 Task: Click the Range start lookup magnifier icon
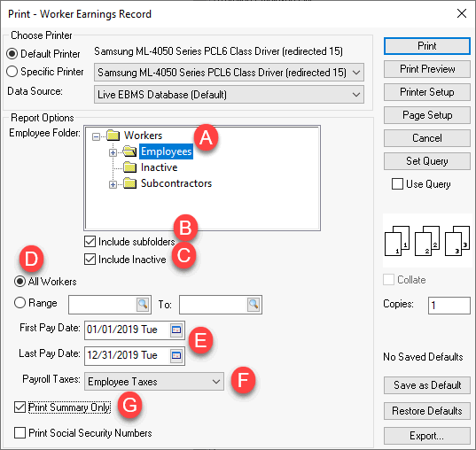coord(143,305)
